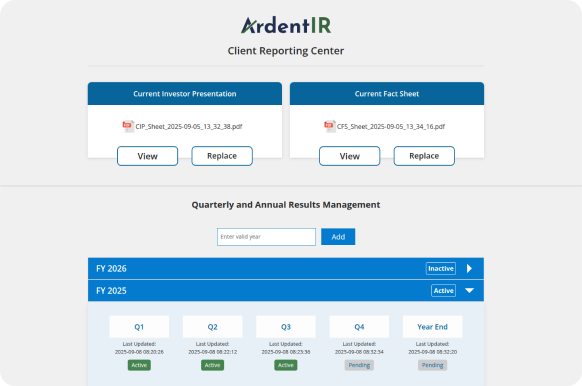Click the Year End last updated timestamp
582x386 pixels.
(432, 352)
